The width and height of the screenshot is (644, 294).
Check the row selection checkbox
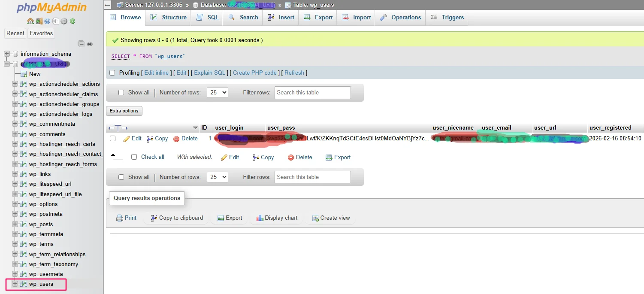tap(113, 138)
